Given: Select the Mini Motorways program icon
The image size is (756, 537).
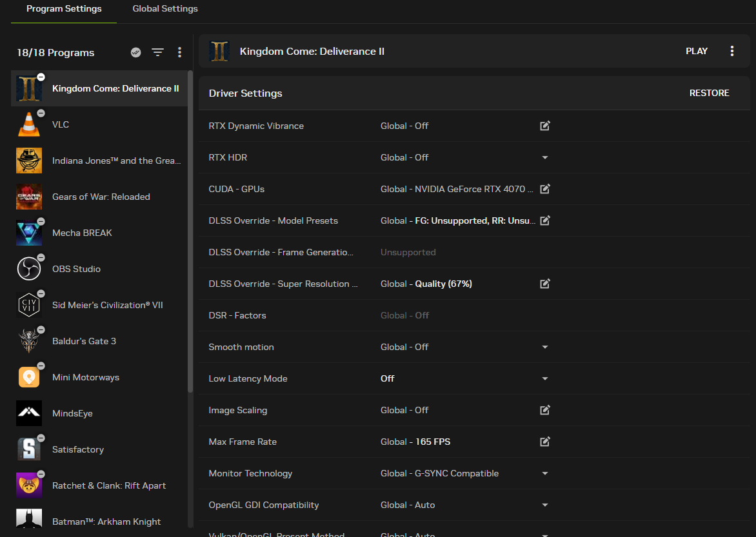Looking at the screenshot, I should pyautogui.click(x=29, y=377).
